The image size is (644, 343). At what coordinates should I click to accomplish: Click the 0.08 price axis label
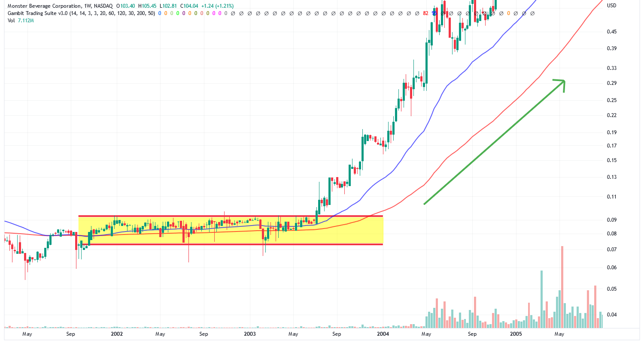pyautogui.click(x=612, y=234)
